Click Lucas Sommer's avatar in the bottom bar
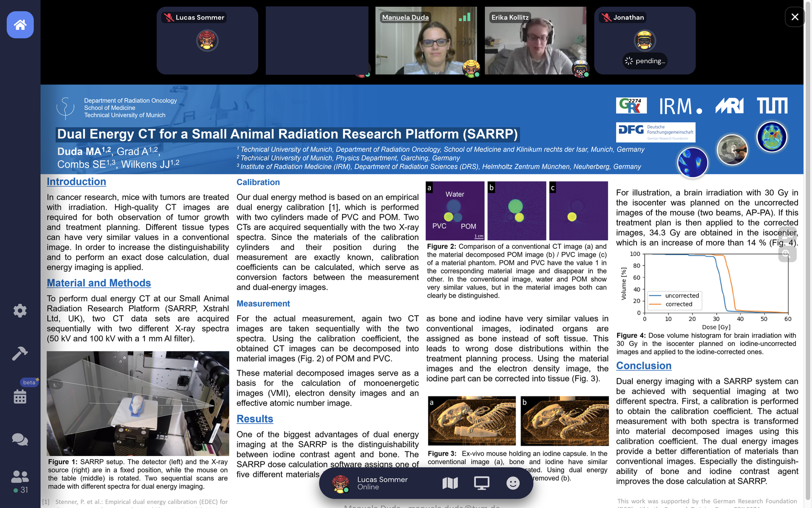This screenshot has height=508, width=812. coord(341,484)
